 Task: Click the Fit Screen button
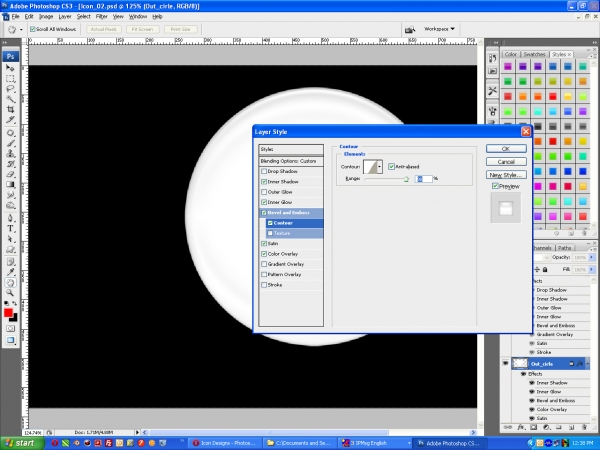click(142, 29)
